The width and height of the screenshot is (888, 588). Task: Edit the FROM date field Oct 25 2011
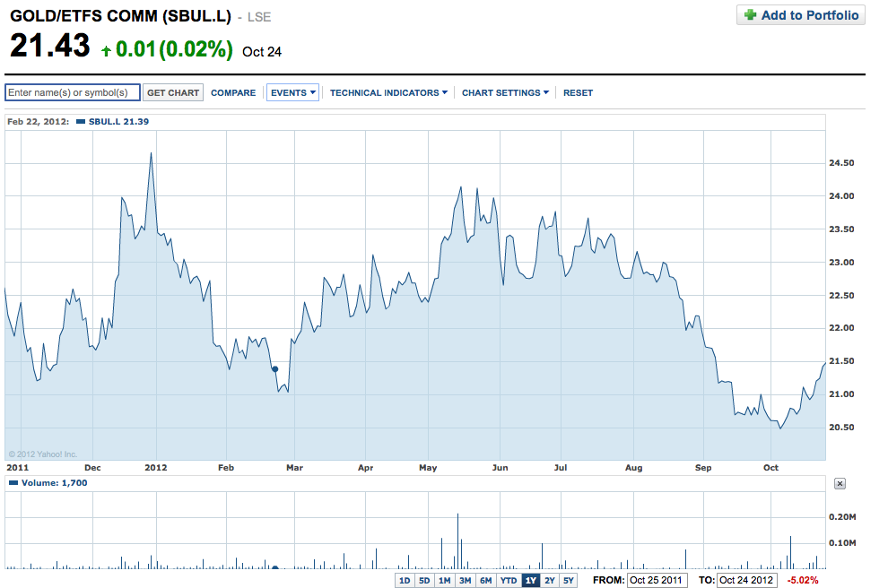pyautogui.click(x=657, y=580)
